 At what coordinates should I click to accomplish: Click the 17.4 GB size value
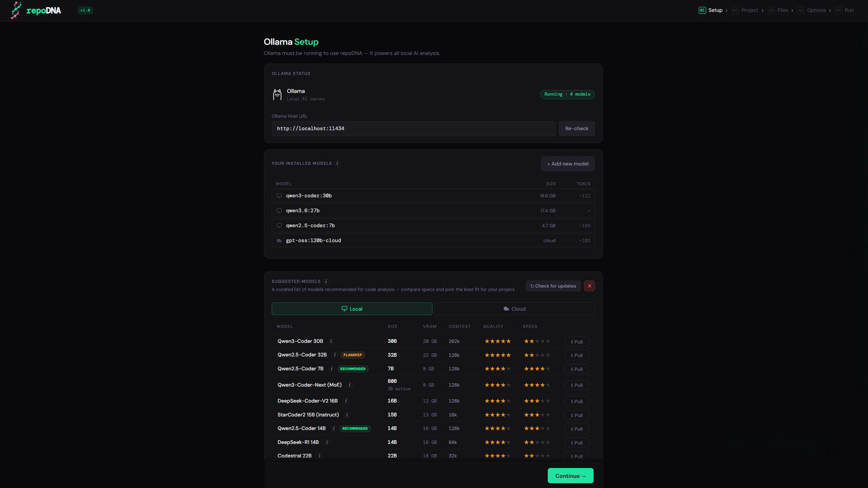pos(548,211)
